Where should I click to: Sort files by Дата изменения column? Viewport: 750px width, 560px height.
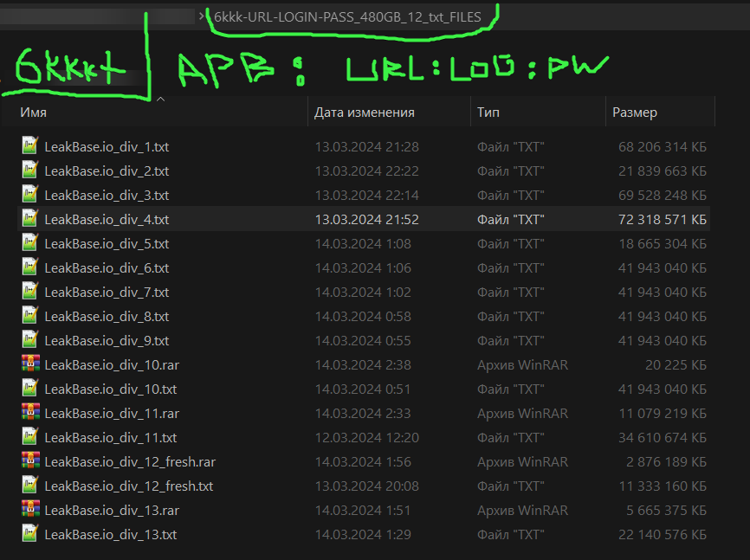[364, 113]
